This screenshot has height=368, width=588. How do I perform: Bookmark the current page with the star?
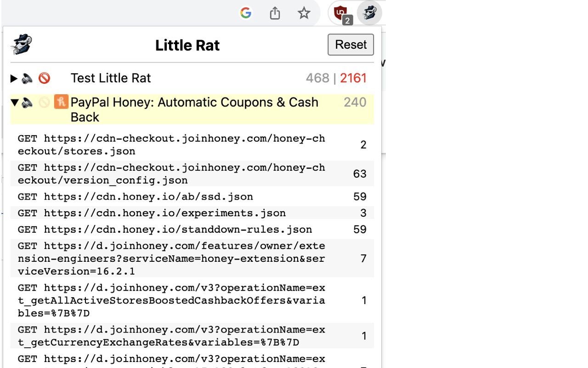click(304, 13)
